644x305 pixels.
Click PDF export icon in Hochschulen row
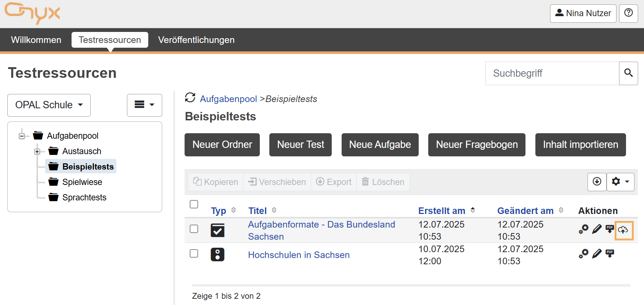pyautogui.click(x=610, y=253)
